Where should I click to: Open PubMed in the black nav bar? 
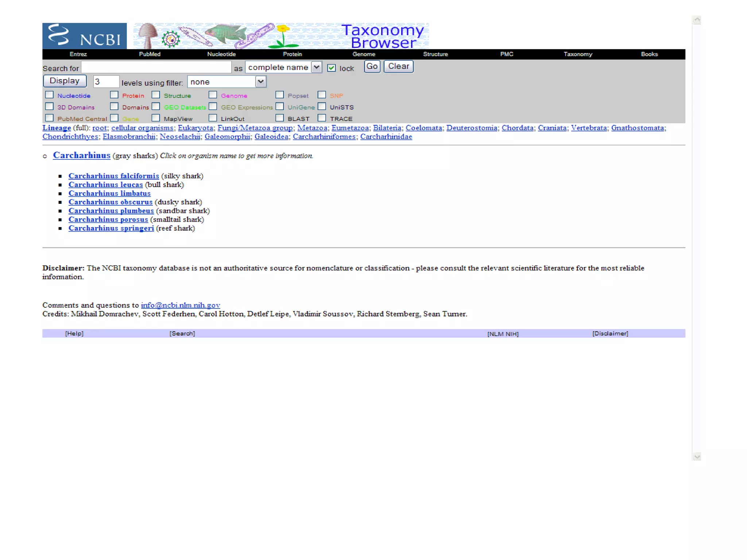150,54
